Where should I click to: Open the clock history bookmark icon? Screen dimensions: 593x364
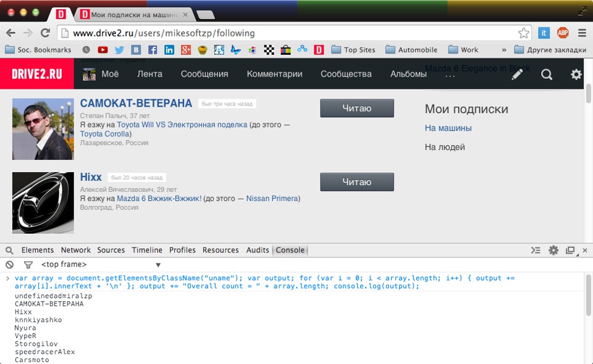(86, 50)
